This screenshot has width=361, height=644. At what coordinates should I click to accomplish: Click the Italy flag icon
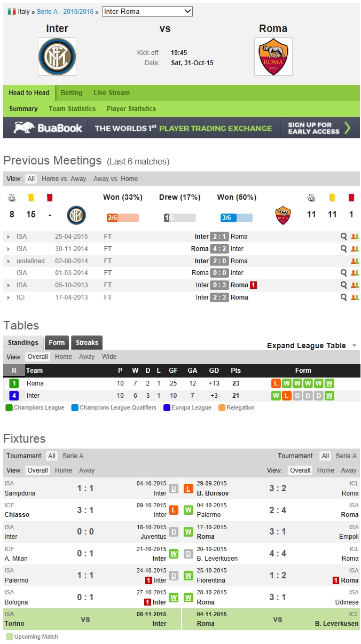[x=11, y=12]
